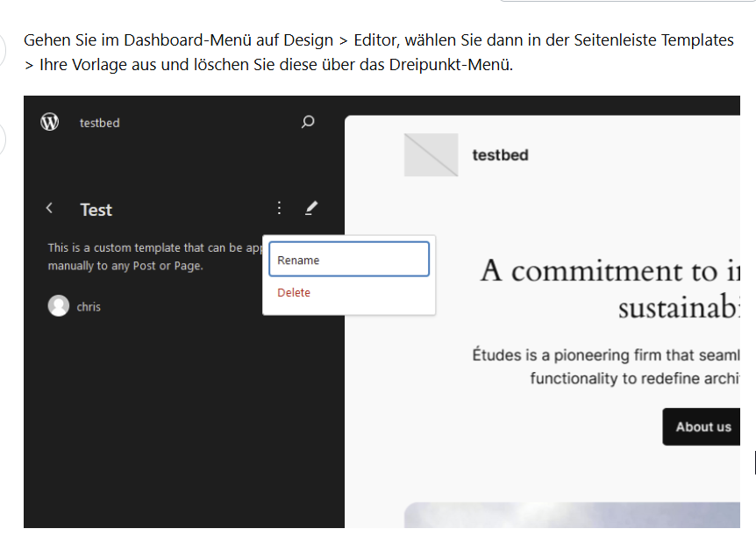The image size is (756, 536).
Task: Choose Rename from the dropdown menu
Action: pyautogui.click(x=348, y=260)
